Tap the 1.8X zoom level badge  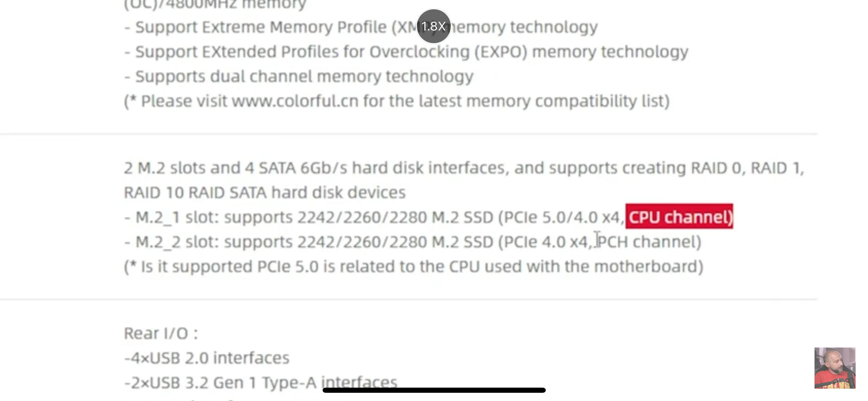[433, 26]
